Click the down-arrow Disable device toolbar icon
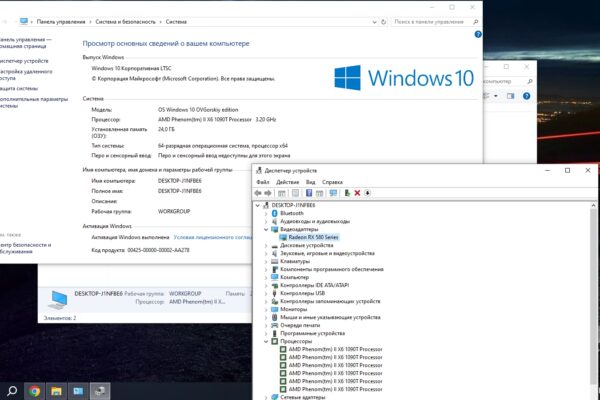The width and height of the screenshot is (600, 400). (x=367, y=193)
